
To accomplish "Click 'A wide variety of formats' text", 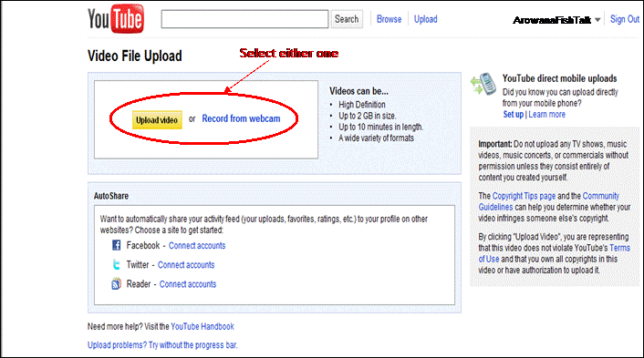I will point(376,138).
